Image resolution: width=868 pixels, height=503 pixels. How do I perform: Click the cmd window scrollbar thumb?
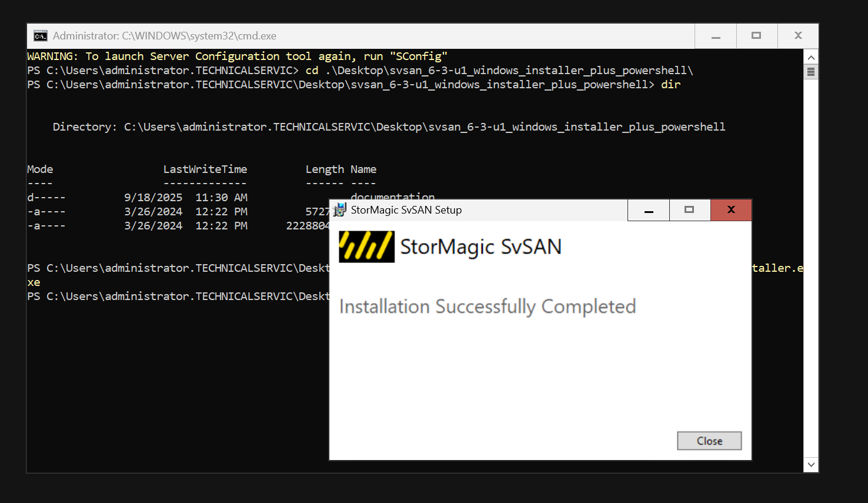coord(811,72)
